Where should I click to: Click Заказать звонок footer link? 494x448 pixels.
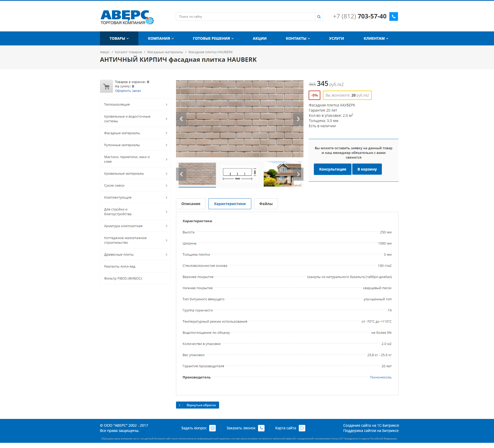pos(241,428)
